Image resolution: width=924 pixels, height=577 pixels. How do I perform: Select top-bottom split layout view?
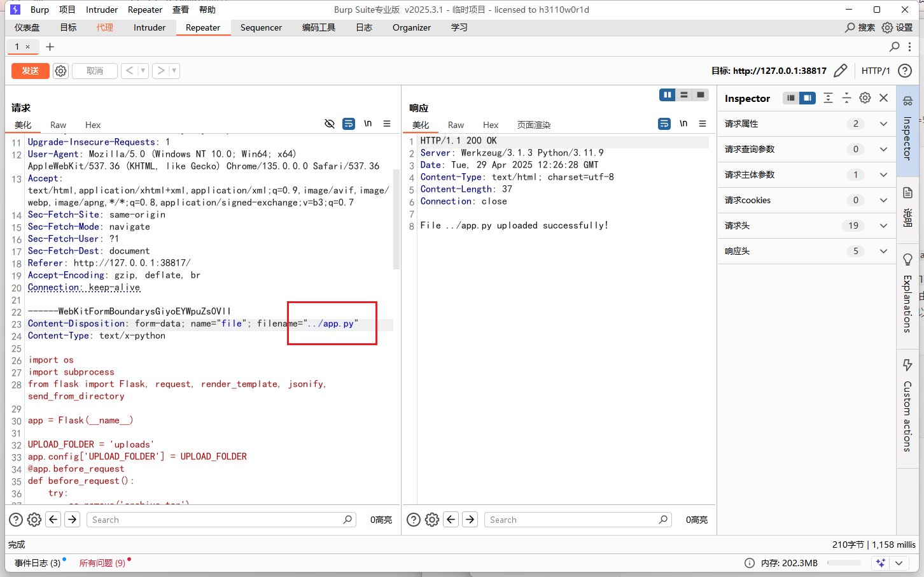[x=684, y=95]
